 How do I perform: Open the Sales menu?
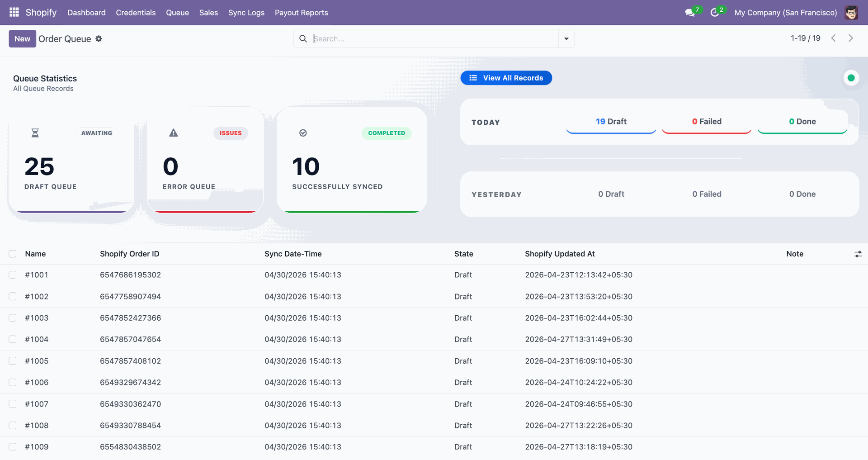click(x=208, y=13)
